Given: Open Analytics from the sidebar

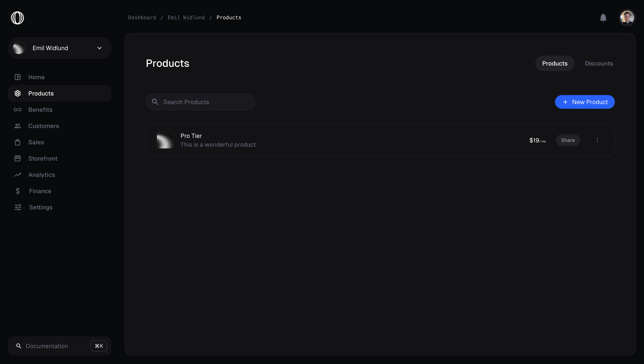Looking at the screenshot, I should click(x=41, y=175).
